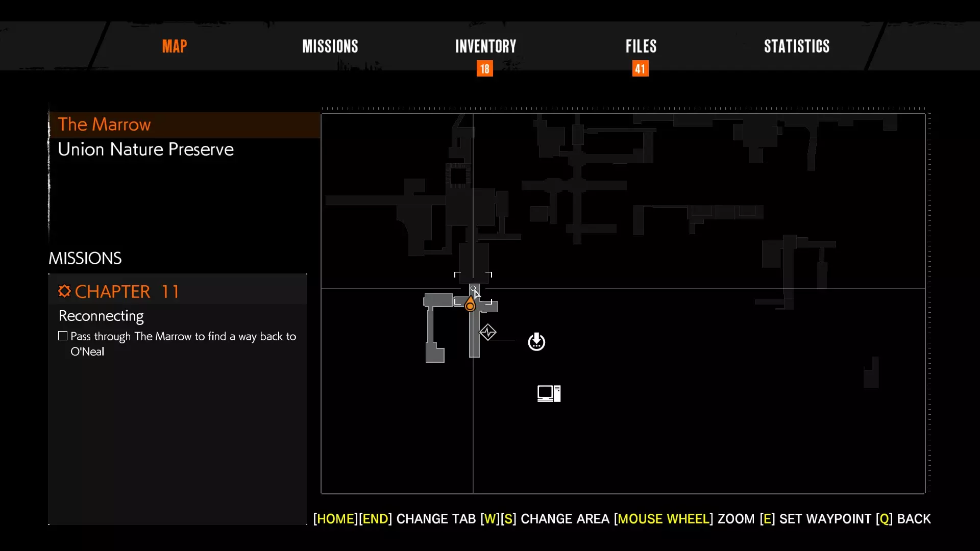Click the small circle waypoint cursor
980x551 pixels.
[x=473, y=289]
